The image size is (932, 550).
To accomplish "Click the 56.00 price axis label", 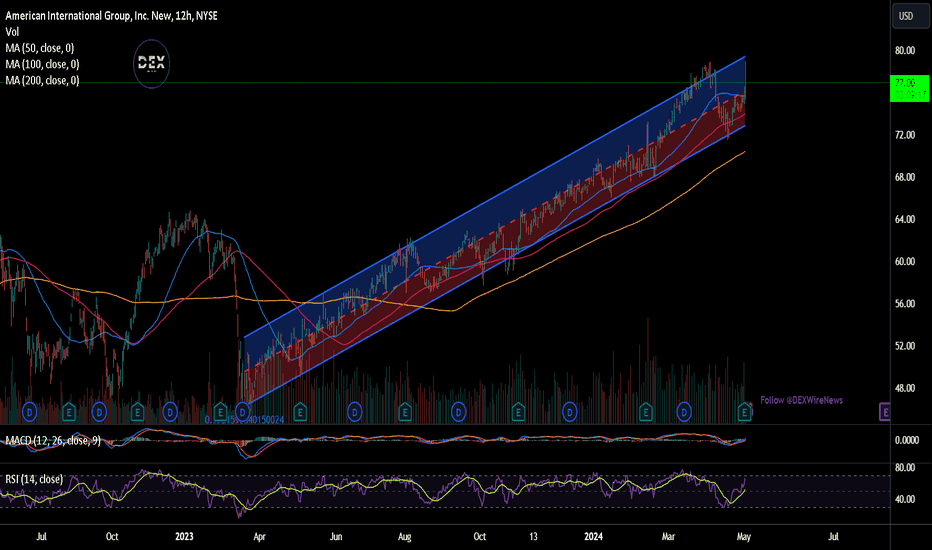I will 905,304.
